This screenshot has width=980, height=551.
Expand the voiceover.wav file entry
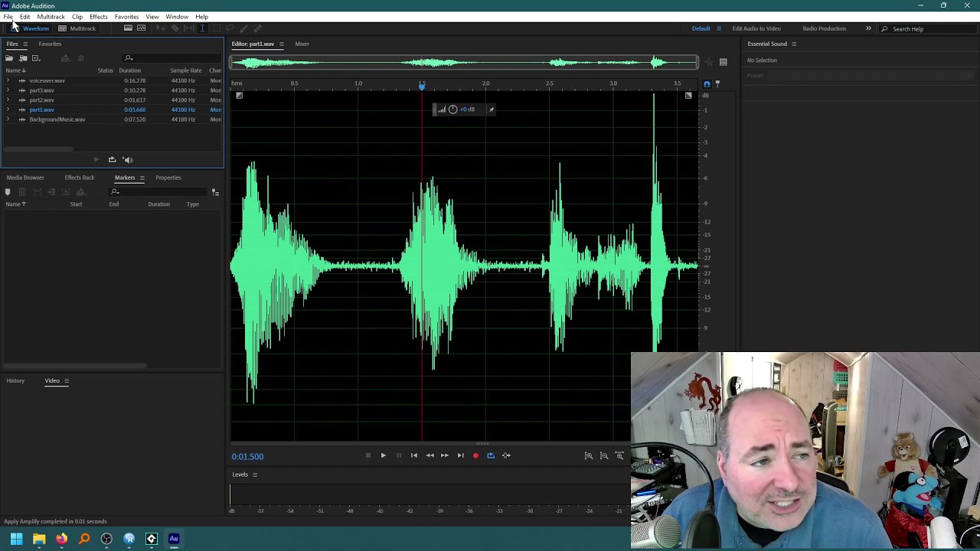point(8,80)
